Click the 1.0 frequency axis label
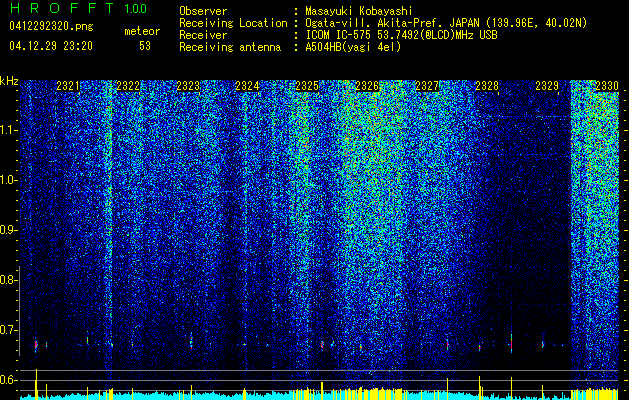 8,180
